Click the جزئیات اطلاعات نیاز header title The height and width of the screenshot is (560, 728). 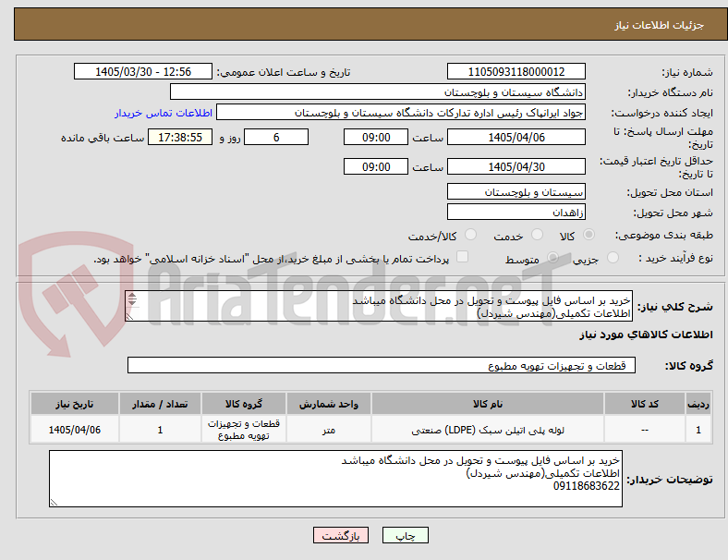tap(660, 25)
